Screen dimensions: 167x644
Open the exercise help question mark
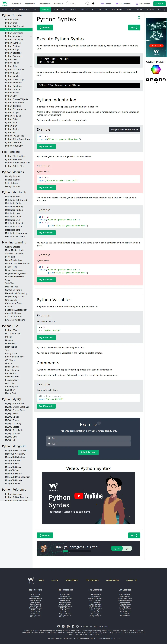(99, 423)
